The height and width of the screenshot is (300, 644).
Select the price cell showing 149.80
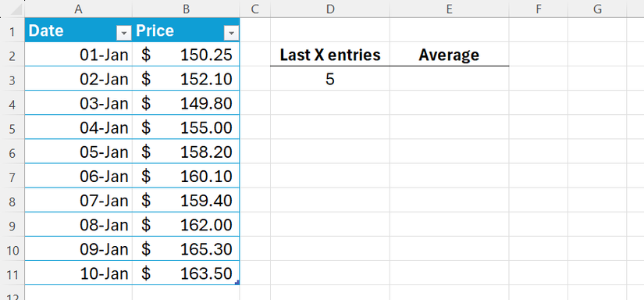pos(186,103)
